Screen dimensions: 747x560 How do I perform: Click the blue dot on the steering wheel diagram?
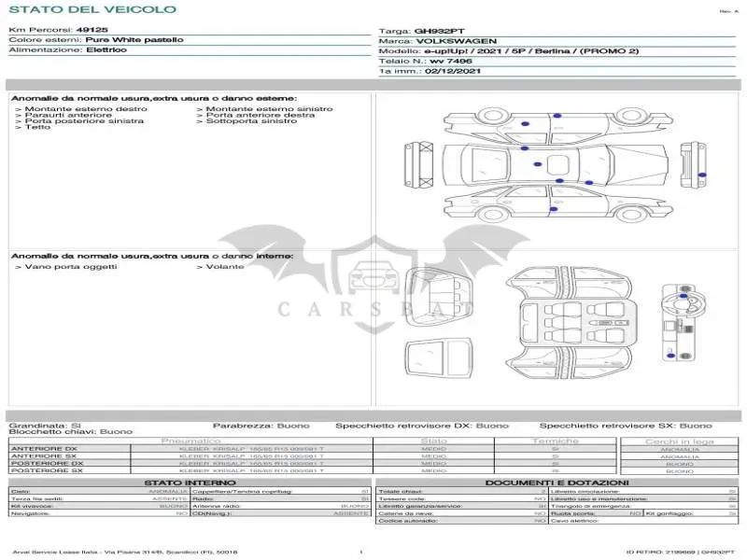pos(684,296)
